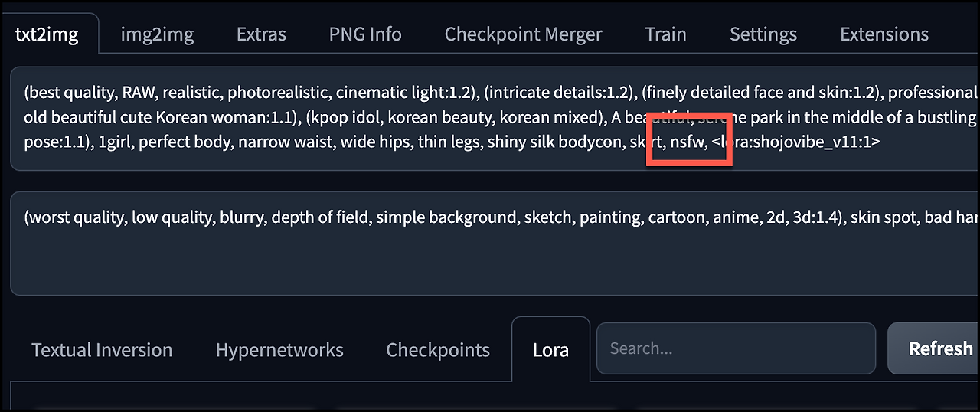Image resolution: width=980 pixels, height=412 pixels.
Task: Open the Checkpoint Merger tab
Action: coord(523,34)
